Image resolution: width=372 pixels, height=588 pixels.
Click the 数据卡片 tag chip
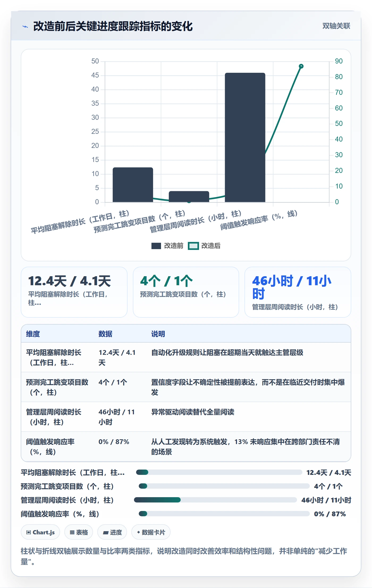pyautogui.click(x=151, y=532)
